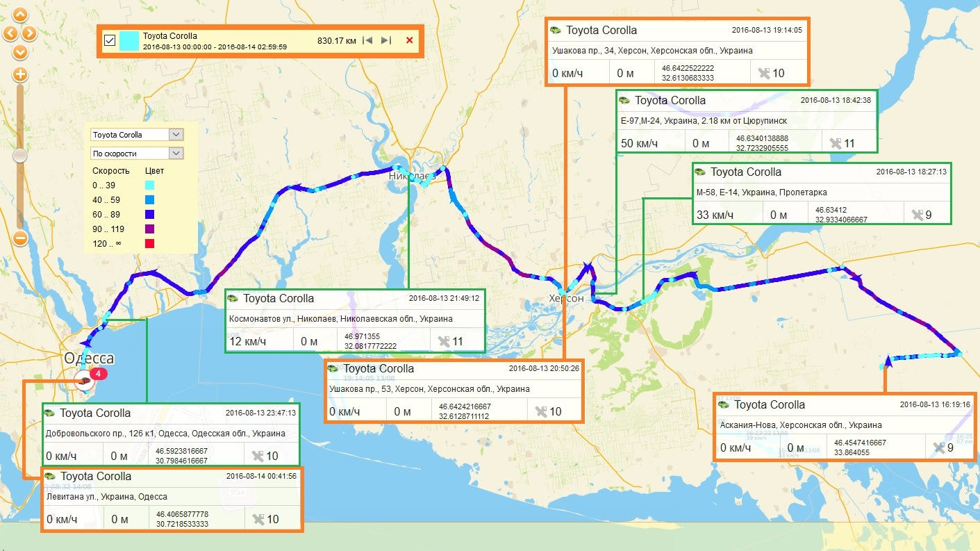The height and width of the screenshot is (551, 980).
Task: Click address 'Космонавтов ул., Николаев'
Action: (x=340, y=318)
